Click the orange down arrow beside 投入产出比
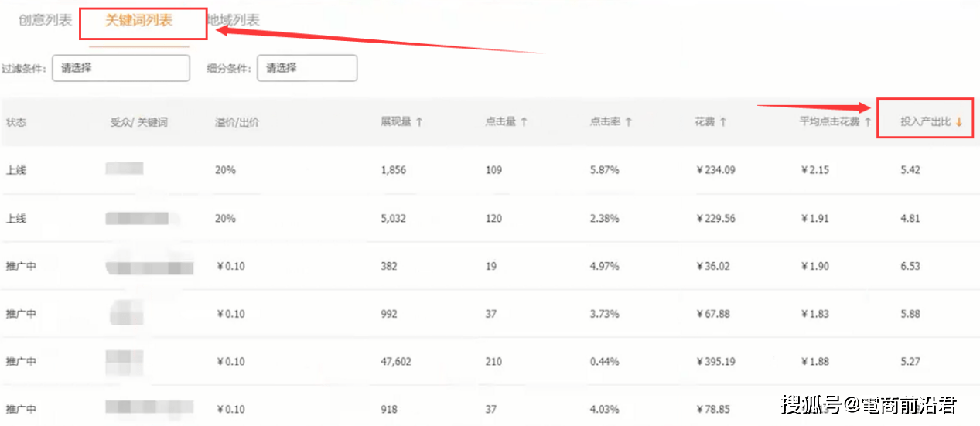This screenshot has height=426, width=980. (959, 122)
